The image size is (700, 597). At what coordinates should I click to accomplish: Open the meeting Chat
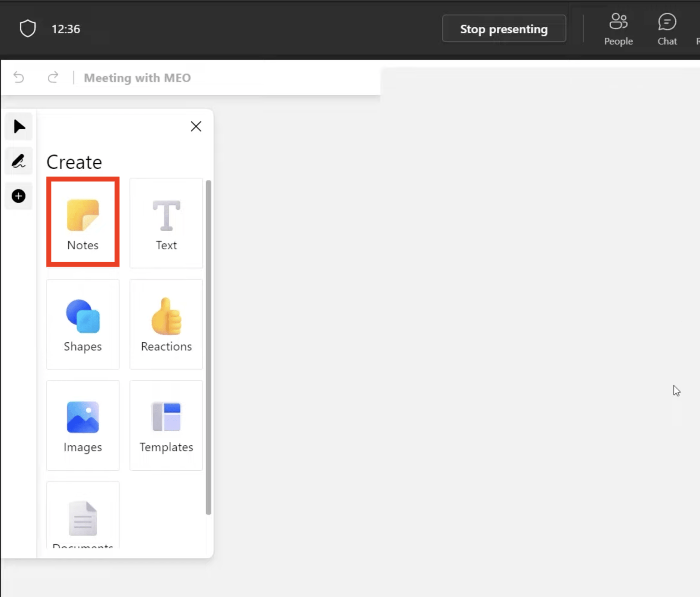667,28
